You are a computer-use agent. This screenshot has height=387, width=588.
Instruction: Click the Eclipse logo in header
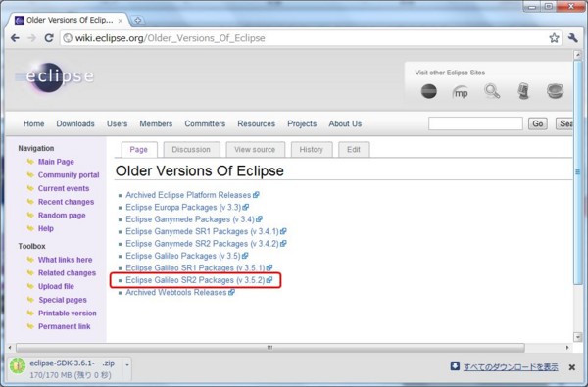[54, 76]
